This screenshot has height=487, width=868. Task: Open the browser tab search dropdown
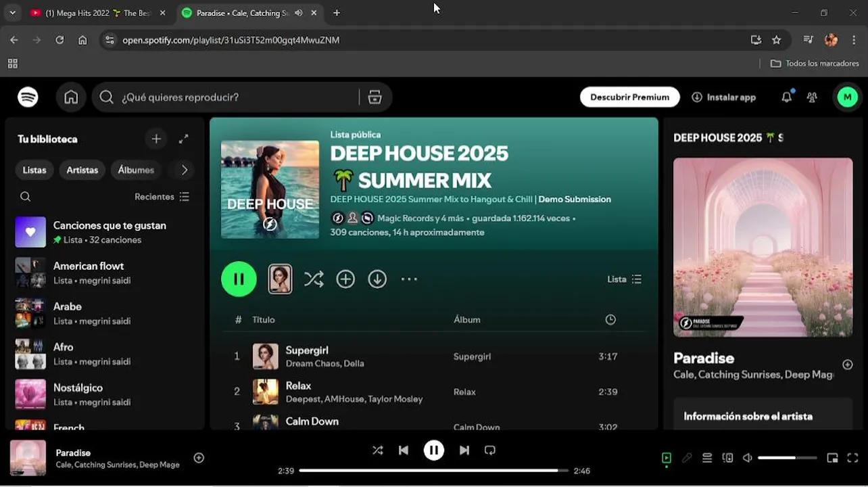click(x=12, y=13)
